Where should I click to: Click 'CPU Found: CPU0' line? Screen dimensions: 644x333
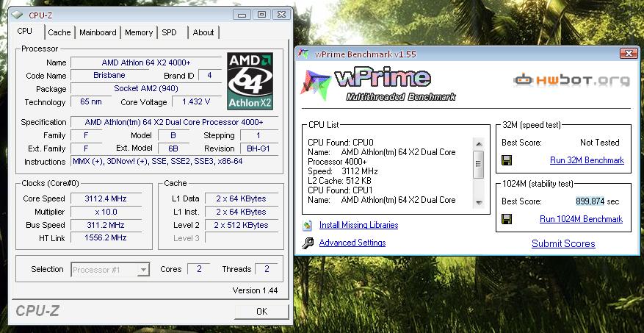(x=341, y=143)
